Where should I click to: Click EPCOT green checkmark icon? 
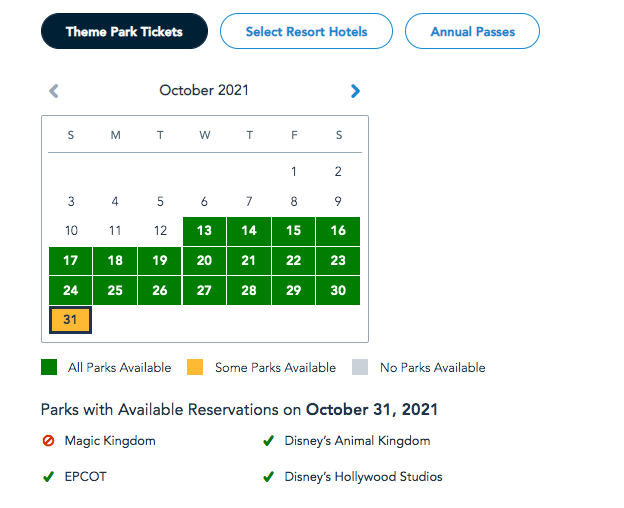click(48, 477)
